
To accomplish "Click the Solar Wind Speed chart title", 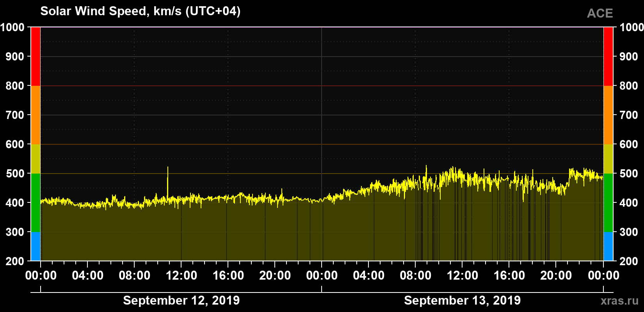I will click(x=141, y=11).
